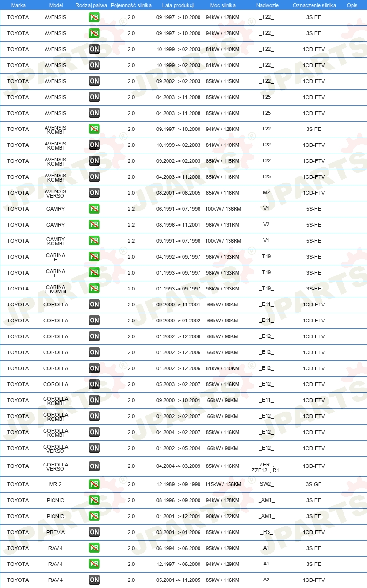367x588 pixels.
Task: Click petrol icon in Carina E 04.1992 row
Action: (x=94, y=257)
